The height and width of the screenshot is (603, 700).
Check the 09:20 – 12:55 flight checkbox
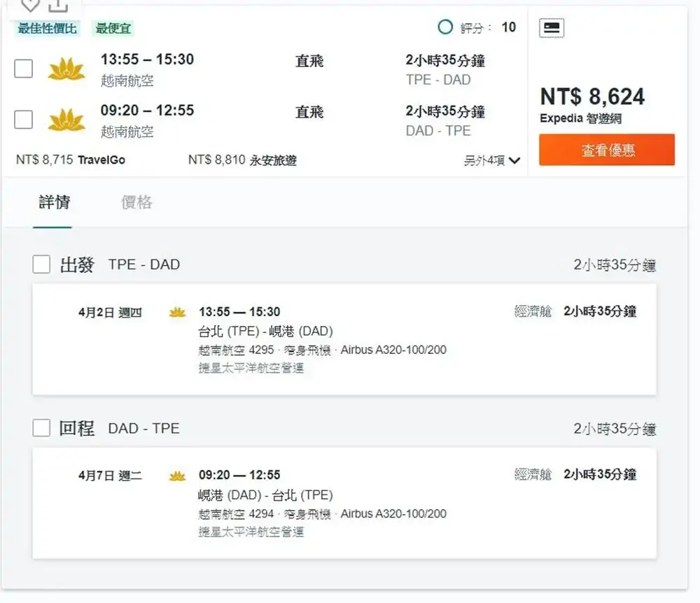tap(24, 120)
